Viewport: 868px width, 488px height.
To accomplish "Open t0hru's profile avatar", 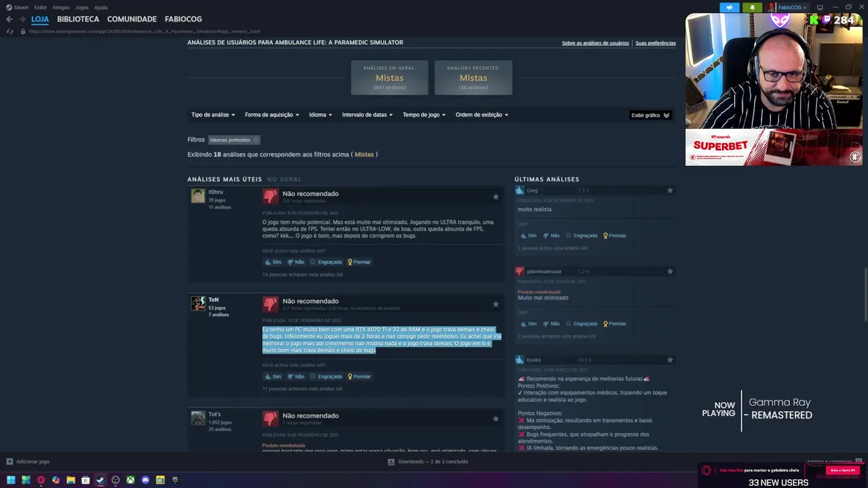I will pyautogui.click(x=198, y=196).
